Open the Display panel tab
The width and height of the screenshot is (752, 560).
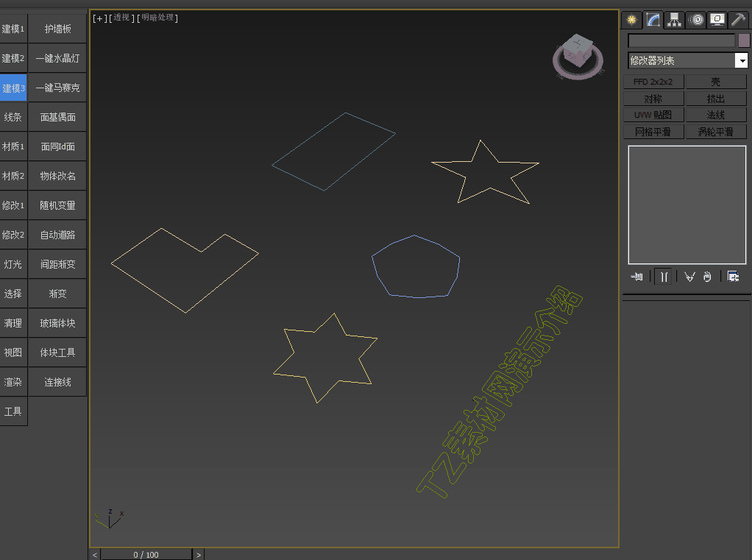click(x=717, y=20)
